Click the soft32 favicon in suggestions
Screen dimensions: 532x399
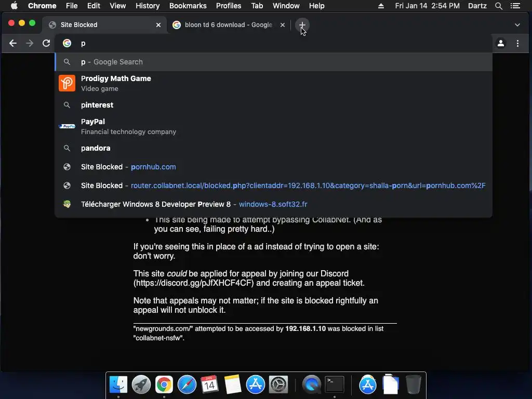[x=67, y=204]
